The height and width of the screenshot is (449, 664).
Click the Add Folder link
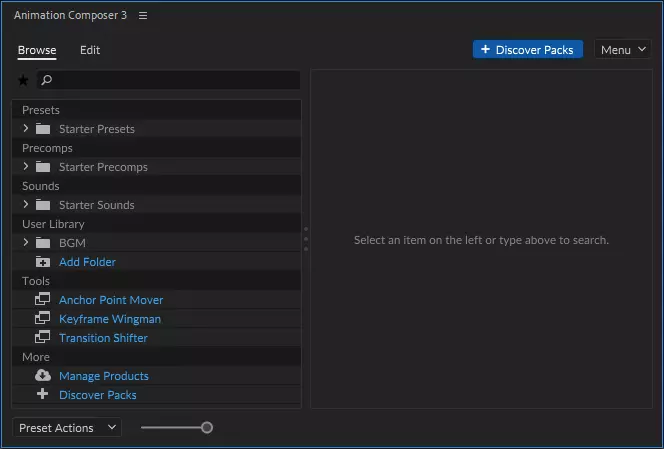coord(87,262)
